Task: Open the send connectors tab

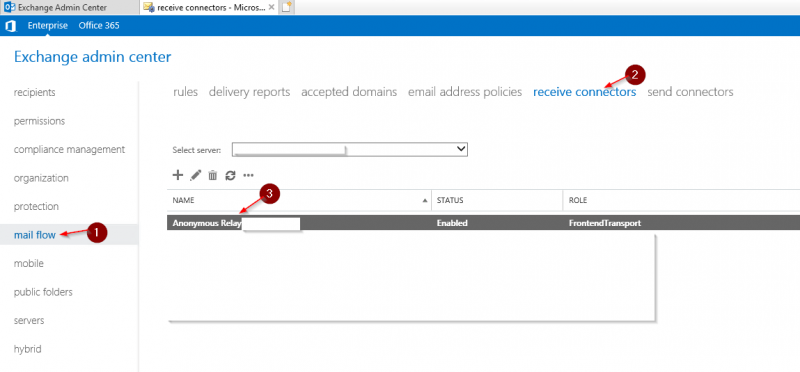Action: click(x=690, y=92)
